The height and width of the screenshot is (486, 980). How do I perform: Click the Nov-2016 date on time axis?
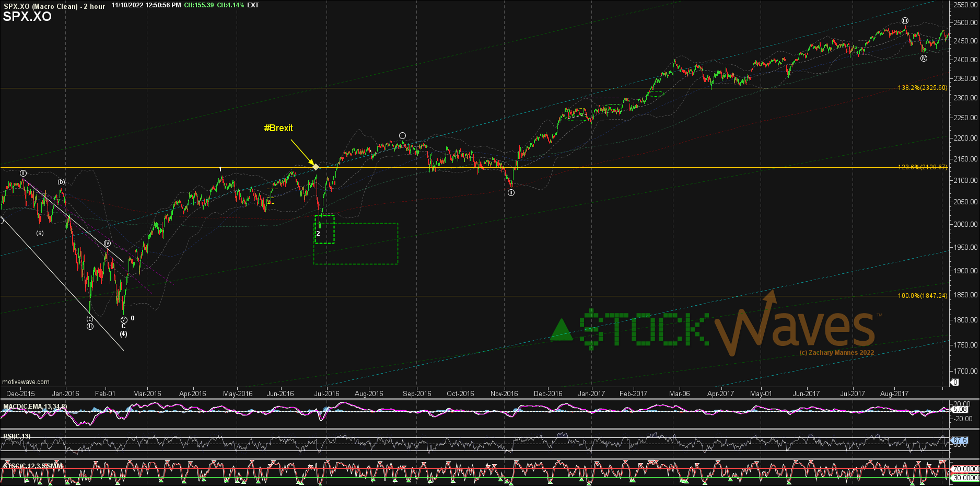point(504,394)
